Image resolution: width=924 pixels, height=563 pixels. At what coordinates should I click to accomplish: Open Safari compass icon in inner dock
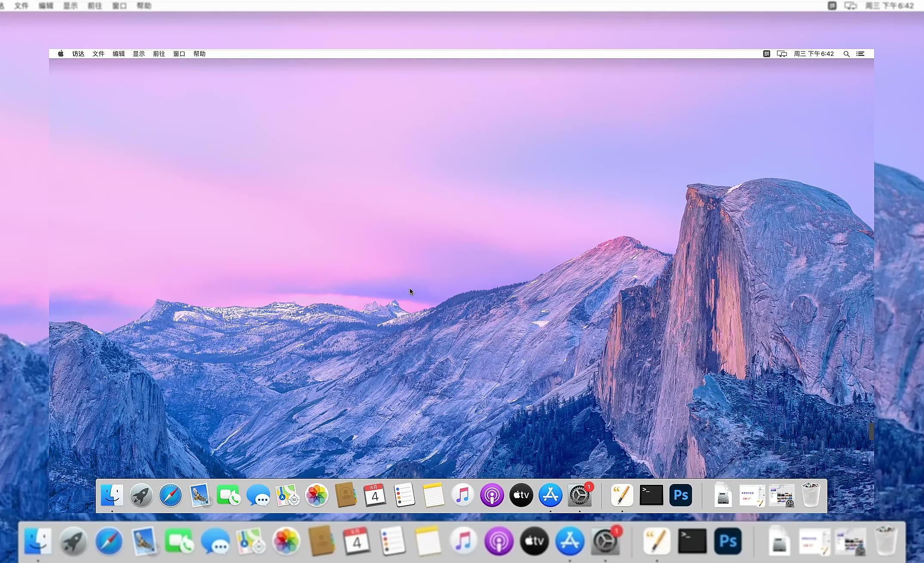(x=171, y=495)
